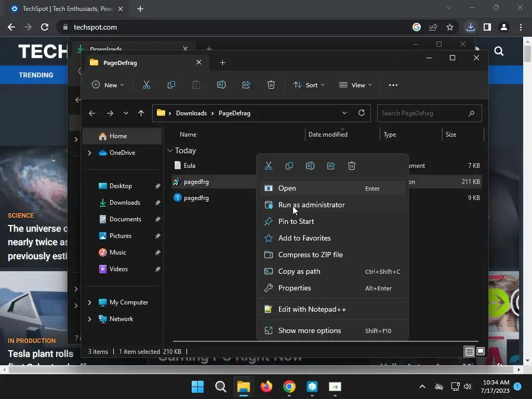
Task: Expand My Computer tree node
Action: pyautogui.click(x=89, y=302)
